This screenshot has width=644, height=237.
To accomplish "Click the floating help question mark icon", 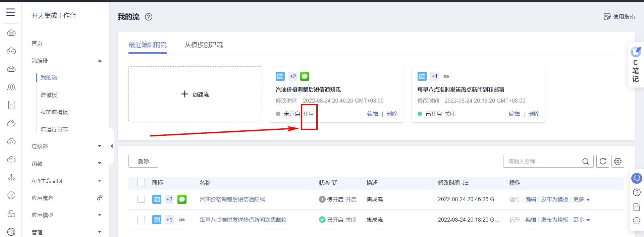I will coord(637,192).
